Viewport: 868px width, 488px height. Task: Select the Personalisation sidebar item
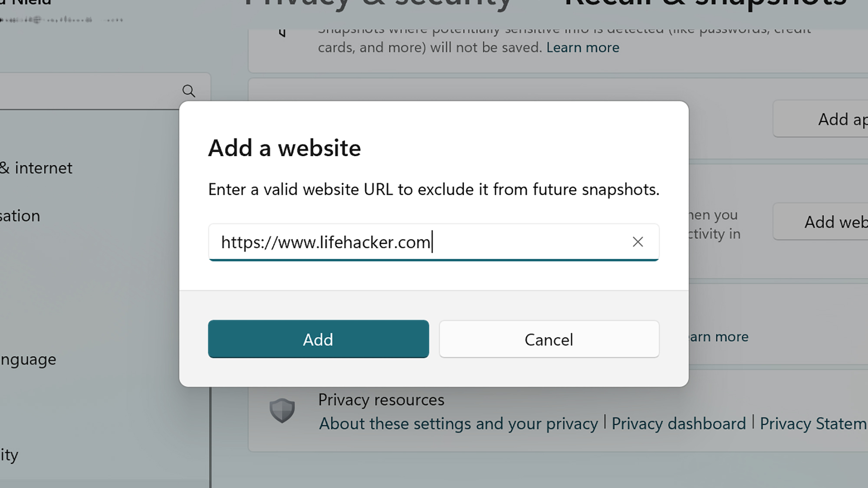(x=20, y=216)
